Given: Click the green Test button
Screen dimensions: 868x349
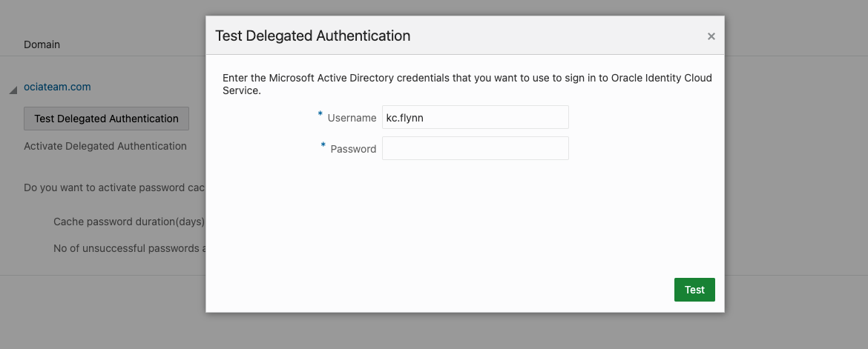Looking at the screenshot, I should pos(694,290).
